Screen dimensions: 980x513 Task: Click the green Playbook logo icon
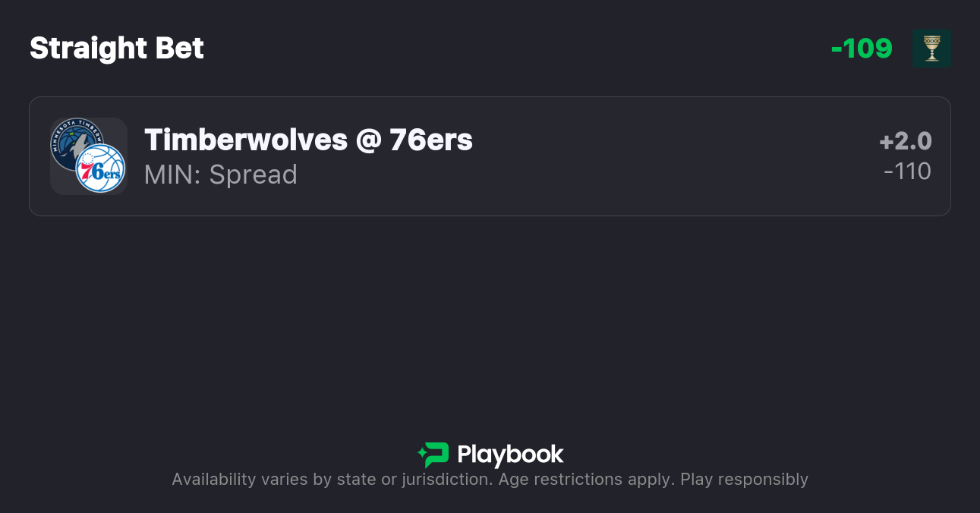tap(433, 455)
